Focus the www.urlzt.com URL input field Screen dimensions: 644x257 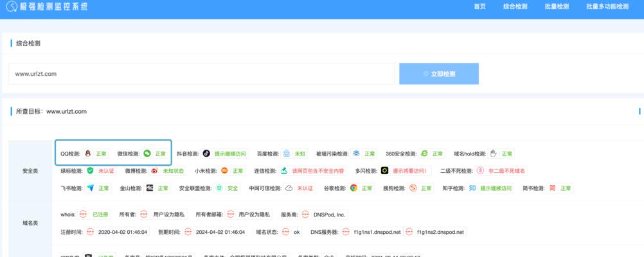pos(202,74)
